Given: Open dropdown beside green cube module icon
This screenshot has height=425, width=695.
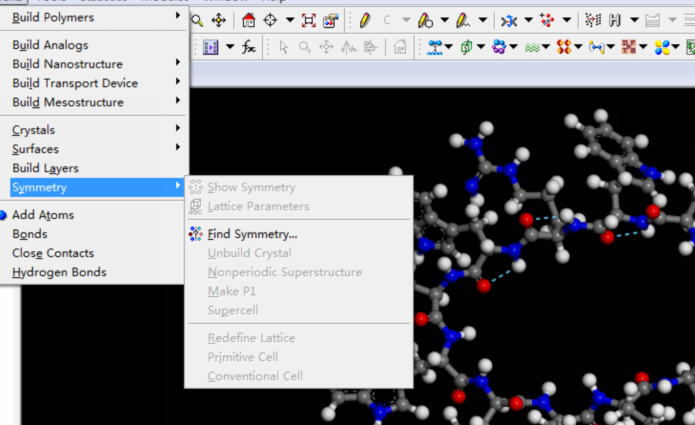Looking at the screenshot, I should pyautogui.click(x=481, y=47).
